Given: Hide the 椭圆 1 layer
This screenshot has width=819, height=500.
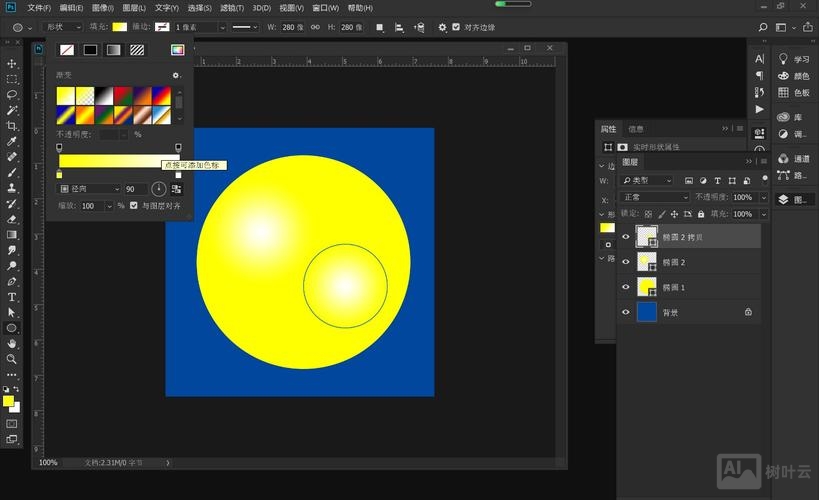Looking at the screenshot, I should click(x=626, y=287).
